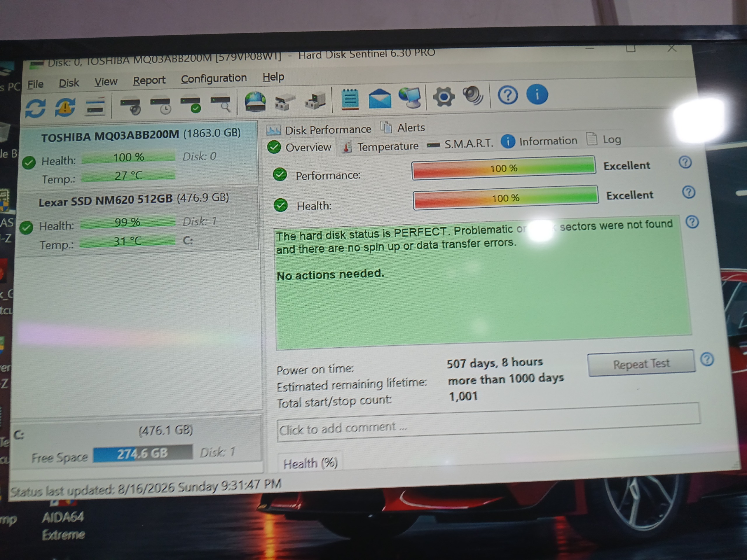Click the blue envelope e-mail icon
747x560 pixels.
tap(380, 98)
